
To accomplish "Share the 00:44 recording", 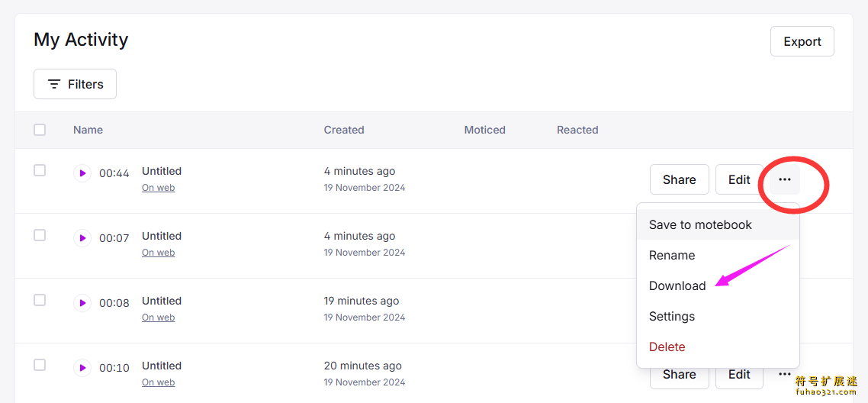I will point(680,179).
